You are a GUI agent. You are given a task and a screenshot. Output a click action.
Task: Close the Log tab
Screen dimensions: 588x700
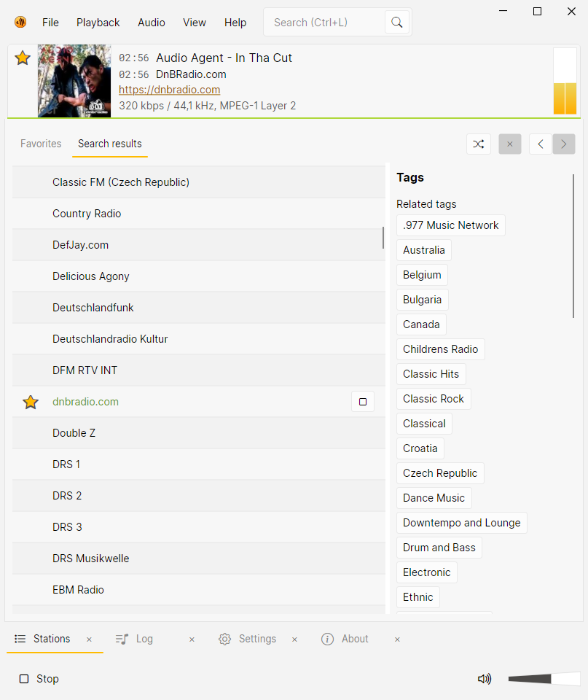pos(192,639)
